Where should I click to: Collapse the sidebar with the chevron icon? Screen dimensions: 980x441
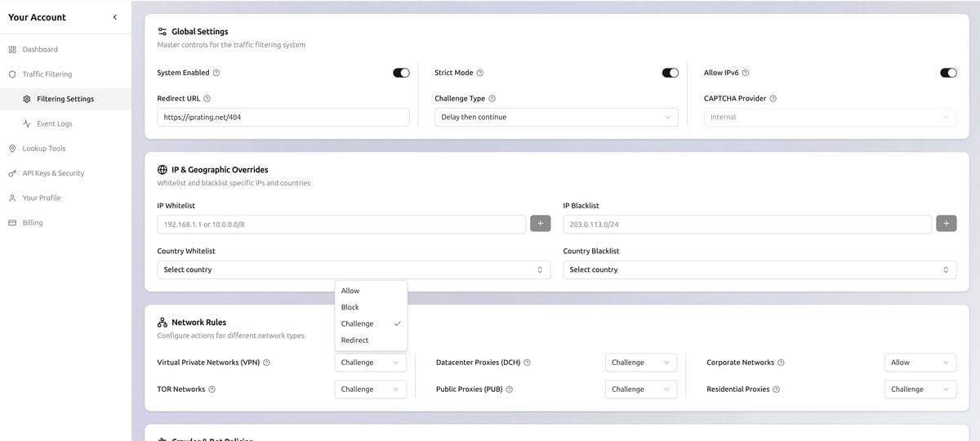point(114,17)
